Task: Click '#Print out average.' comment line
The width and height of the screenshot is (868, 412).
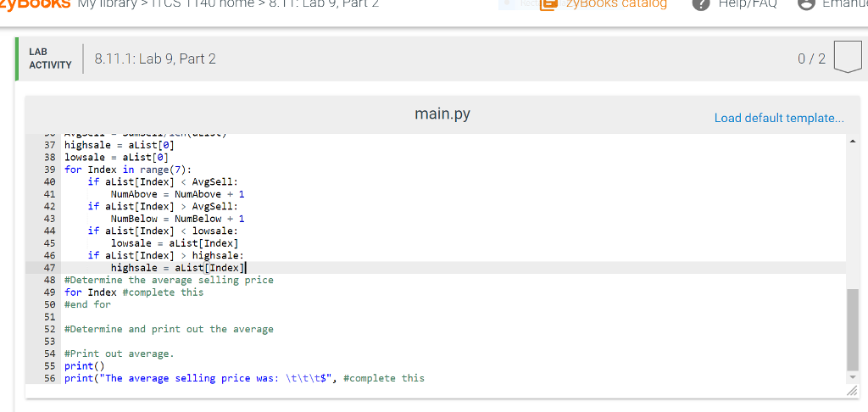Action: click(119, 354)
